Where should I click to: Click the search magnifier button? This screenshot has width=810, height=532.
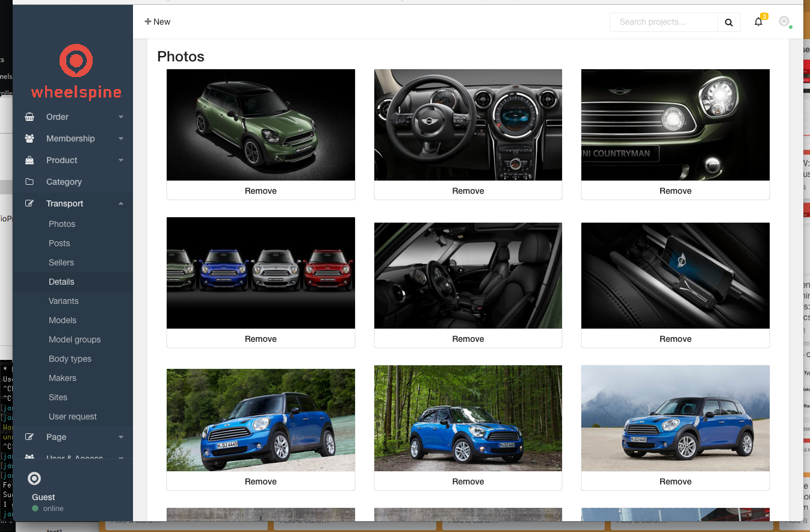[x=729, y=22]
